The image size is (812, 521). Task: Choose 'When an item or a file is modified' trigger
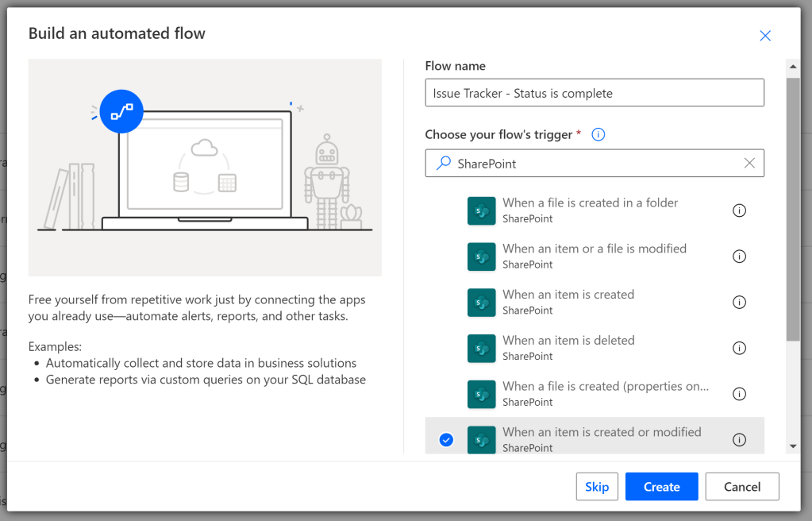pyautogui.click(x=594, y=256)
